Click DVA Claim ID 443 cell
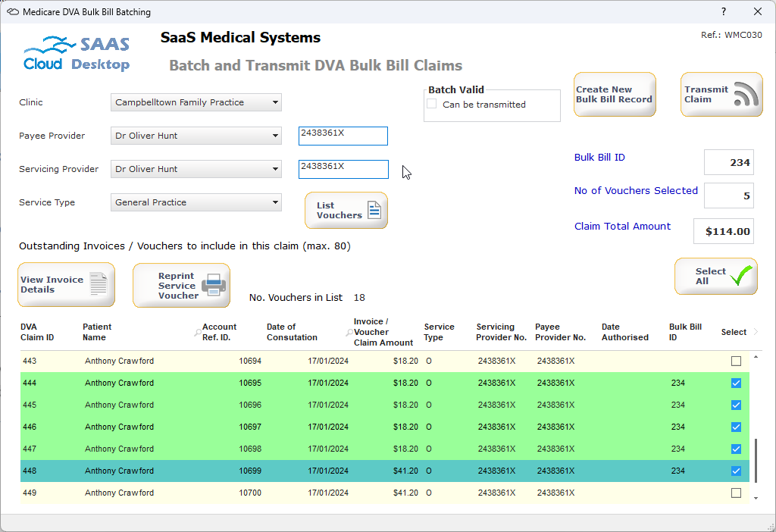This screenshot has height=532, width=776. 30,361
